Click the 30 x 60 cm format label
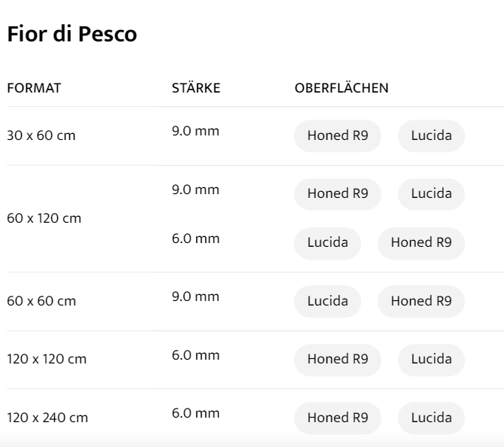Image resolution: width=504 pixels, height=447 pixels. tap(41, 136)
